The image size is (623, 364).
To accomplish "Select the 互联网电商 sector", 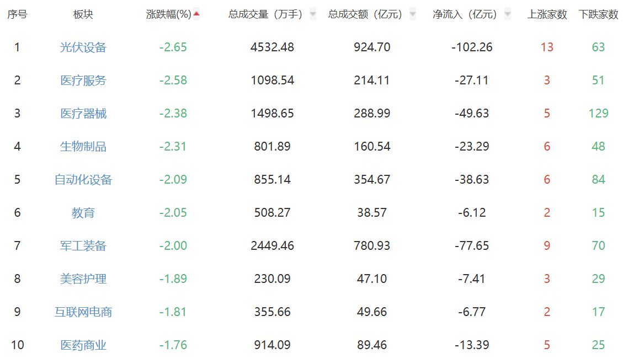I will [x=83, y=312].
